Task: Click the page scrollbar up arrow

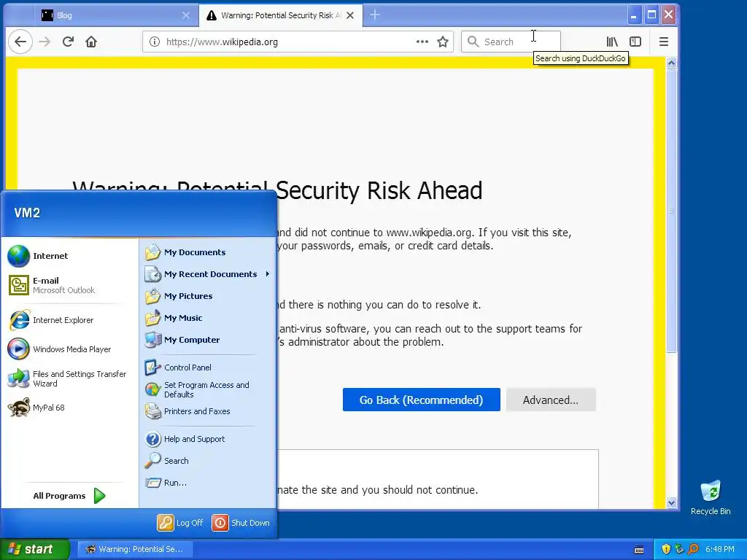Action: [671, 63]
